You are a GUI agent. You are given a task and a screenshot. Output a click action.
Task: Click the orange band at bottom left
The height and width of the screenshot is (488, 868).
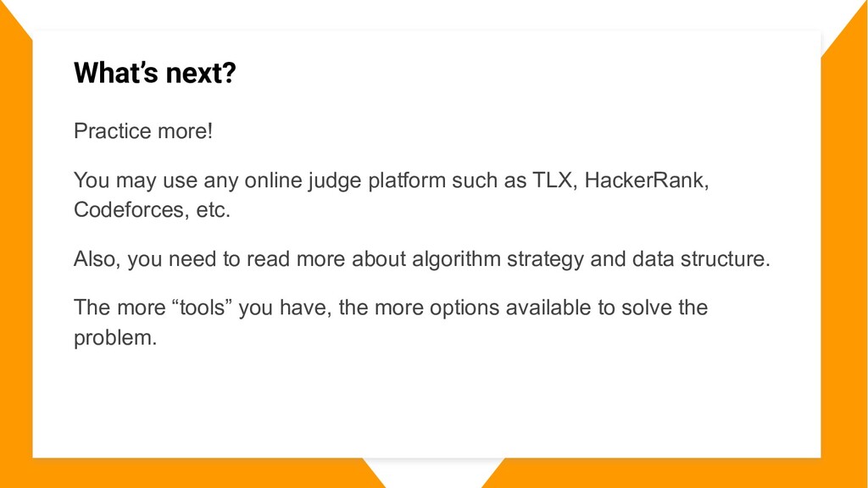[x=183, y=473]
